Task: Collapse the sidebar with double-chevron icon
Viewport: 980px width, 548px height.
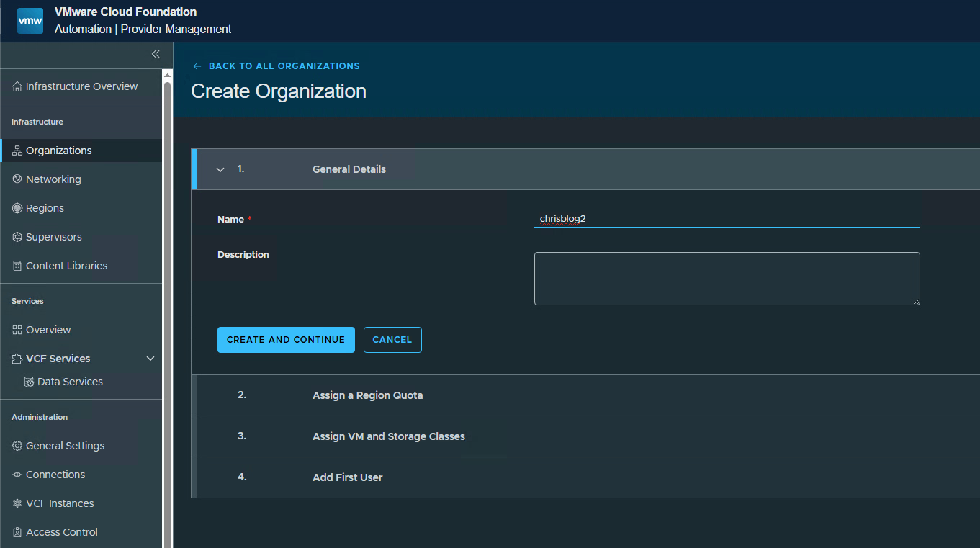Action: 156,54
